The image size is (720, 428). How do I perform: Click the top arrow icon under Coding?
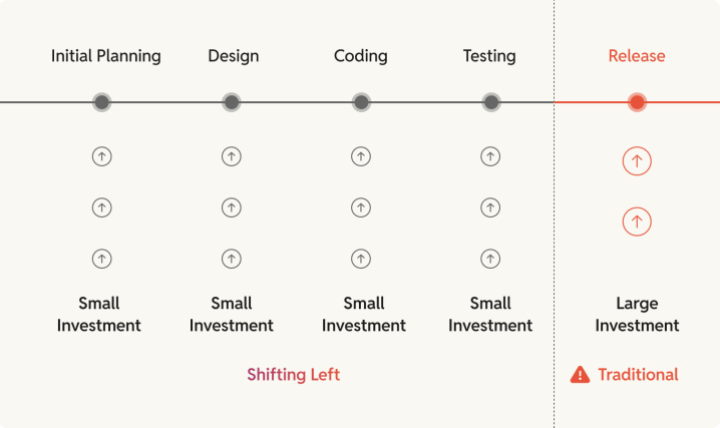point(361,156)
